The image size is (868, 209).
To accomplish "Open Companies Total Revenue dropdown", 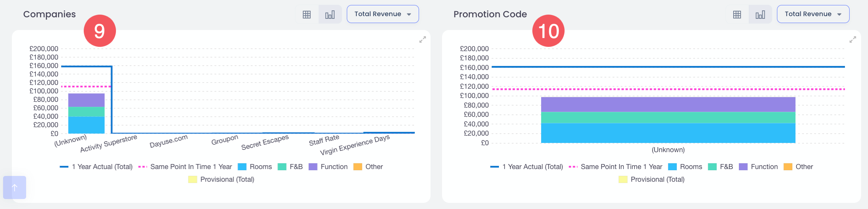I will point(383,14).
